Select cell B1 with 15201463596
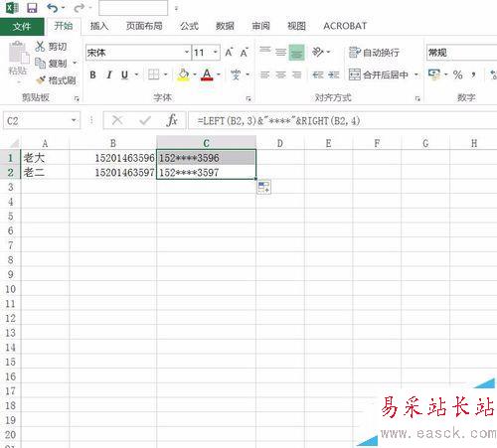497x448 pixels. (112, 158)
